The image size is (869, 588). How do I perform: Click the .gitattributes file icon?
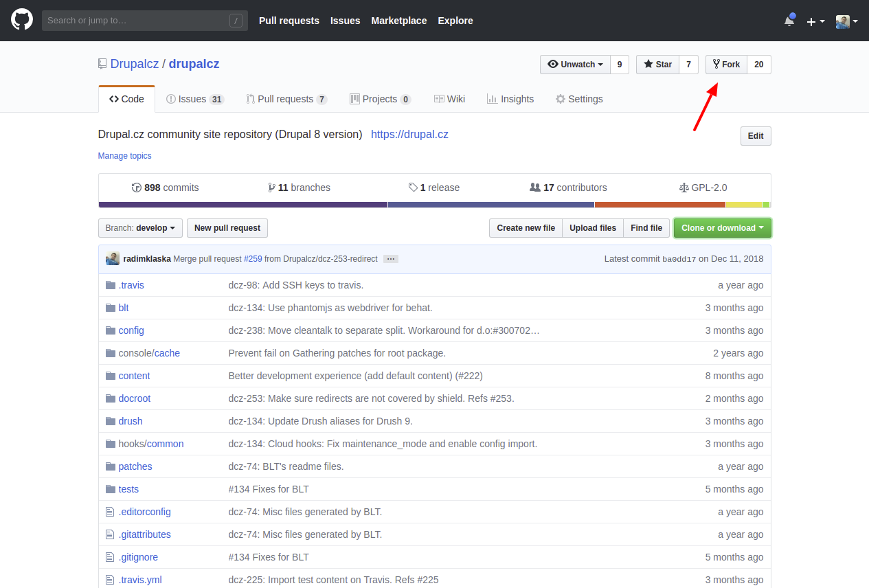click(110, 534)
